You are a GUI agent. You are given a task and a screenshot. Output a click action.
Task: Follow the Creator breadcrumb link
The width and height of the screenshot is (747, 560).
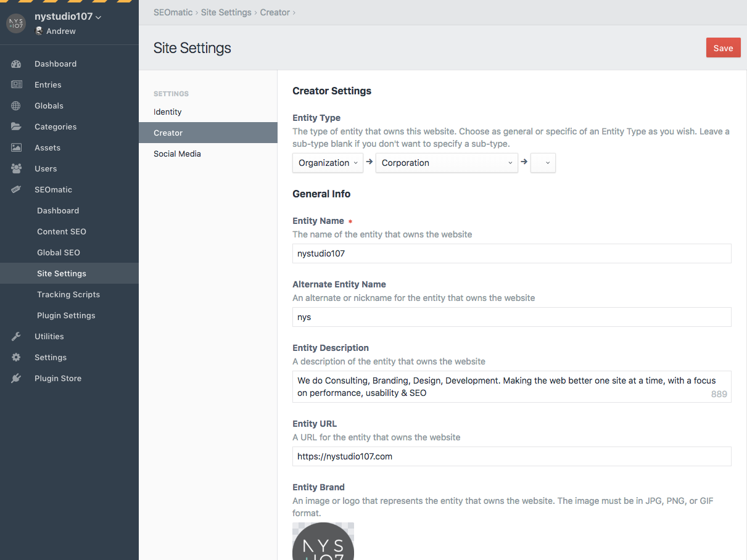coord(275,12)
